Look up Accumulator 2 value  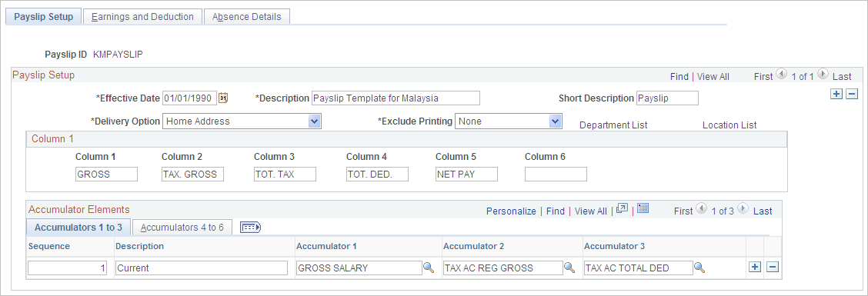point(569,268)
